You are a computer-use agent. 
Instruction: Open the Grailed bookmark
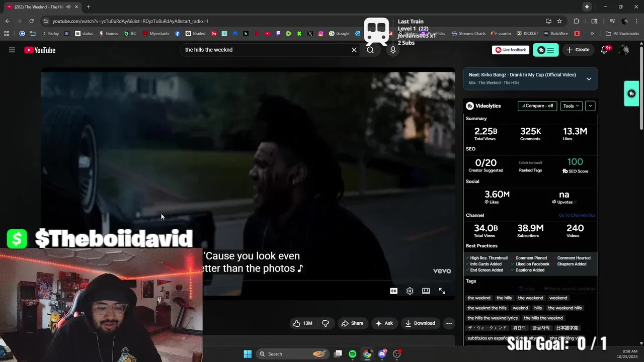196,34
